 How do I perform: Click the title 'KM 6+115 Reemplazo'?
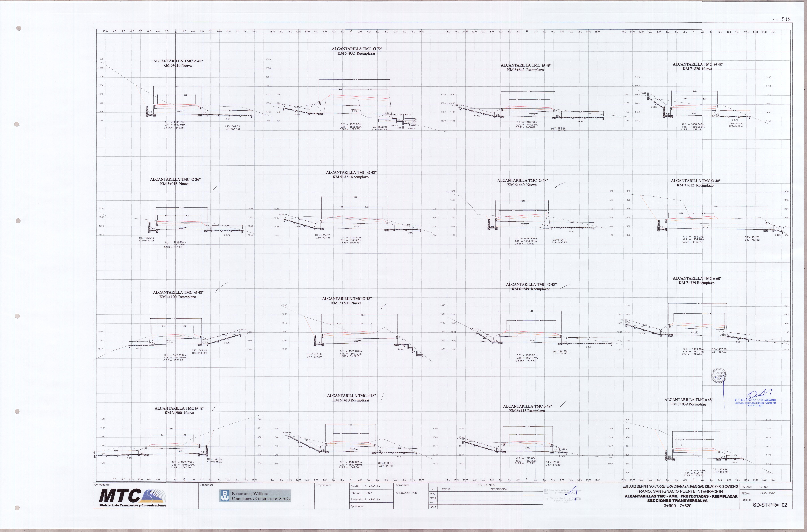527,411
